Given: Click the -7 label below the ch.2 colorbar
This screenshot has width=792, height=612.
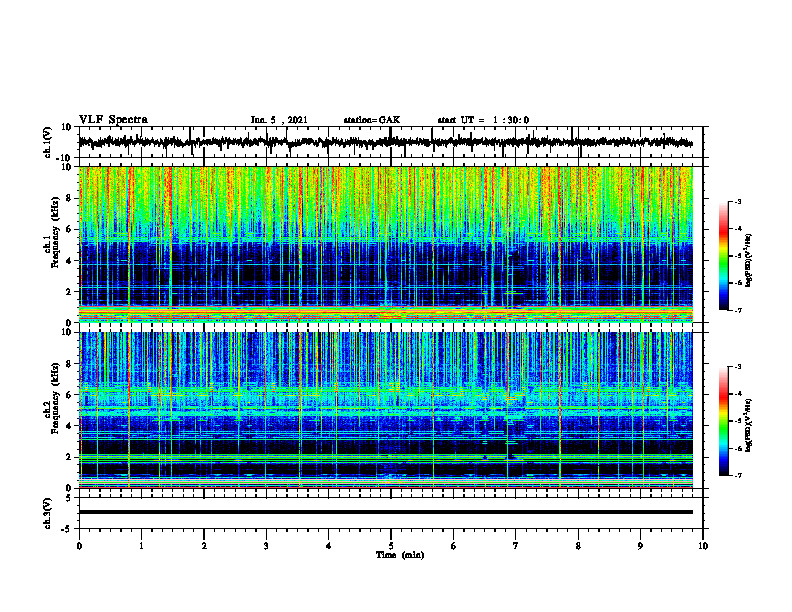Looking at the screenshot, I should [x=738, y=475].
